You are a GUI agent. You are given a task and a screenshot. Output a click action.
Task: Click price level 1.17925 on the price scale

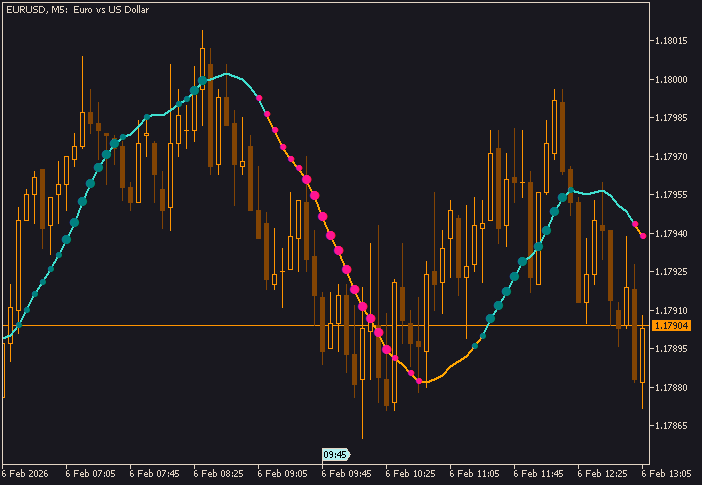pyautogui.click(x=671, y=272)
